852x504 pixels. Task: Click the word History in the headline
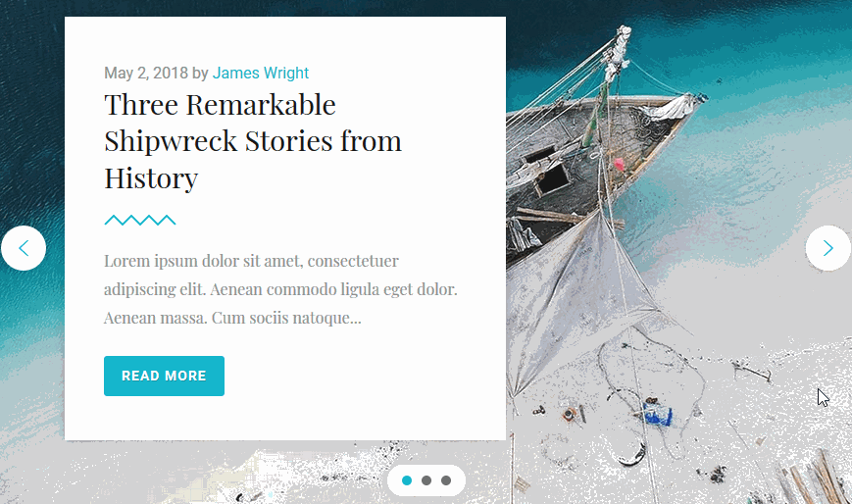(151, 178)
